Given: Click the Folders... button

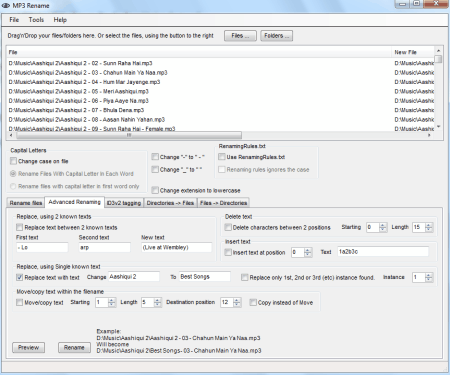Looking at the screenshot, I should coord(276,36).
